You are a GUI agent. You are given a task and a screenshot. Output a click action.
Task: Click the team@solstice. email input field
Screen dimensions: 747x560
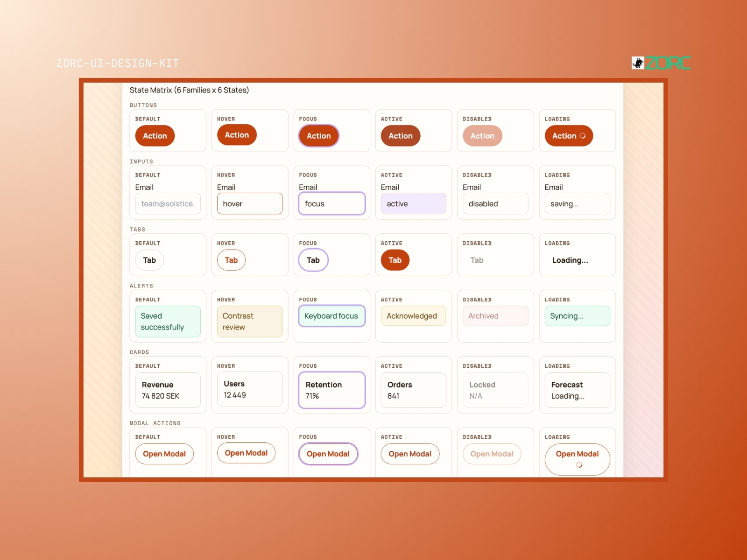pos(168,203)
